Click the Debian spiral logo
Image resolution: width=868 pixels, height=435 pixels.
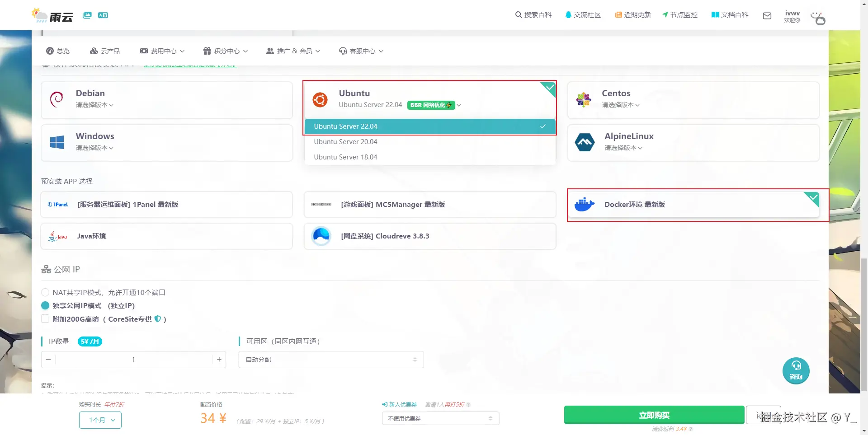point(57,99)
